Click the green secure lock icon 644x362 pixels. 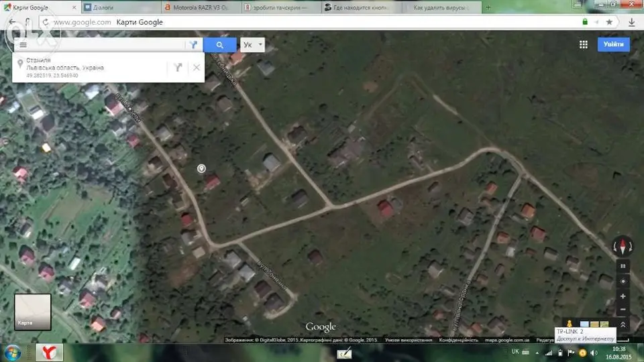coord(585,21)
